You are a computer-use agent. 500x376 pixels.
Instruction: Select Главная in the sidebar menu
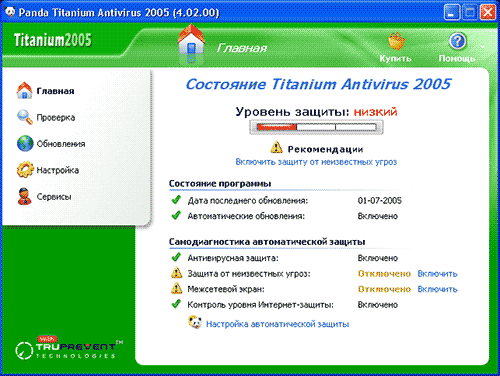click(55, 91)
